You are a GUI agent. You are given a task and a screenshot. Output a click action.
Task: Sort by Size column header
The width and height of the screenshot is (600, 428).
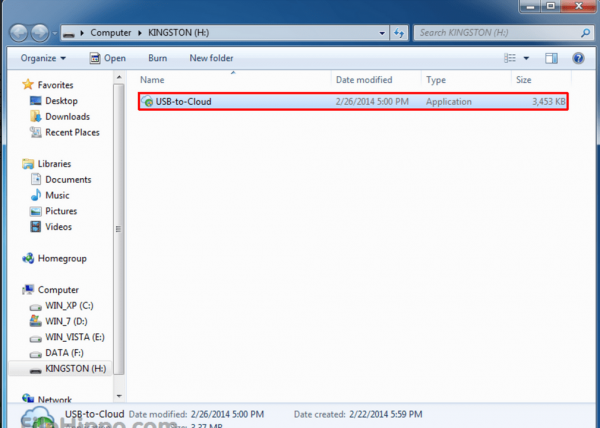tap(523, 80)
